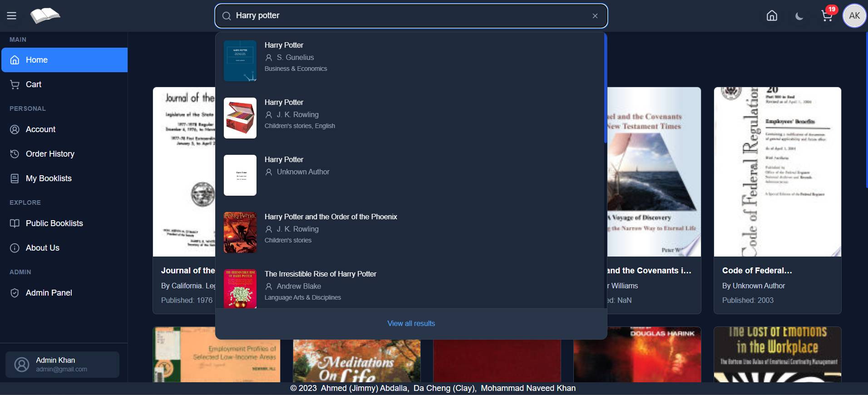
Task: Select Harry Potter and the Order of the Phoenix
Action: [x=411, y=232]
